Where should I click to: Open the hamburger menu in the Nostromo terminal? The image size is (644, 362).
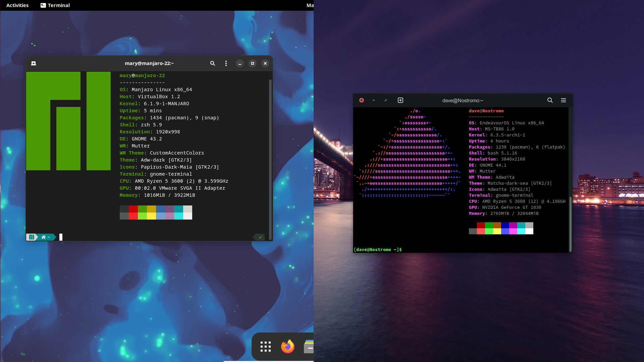tap(563, 100)
